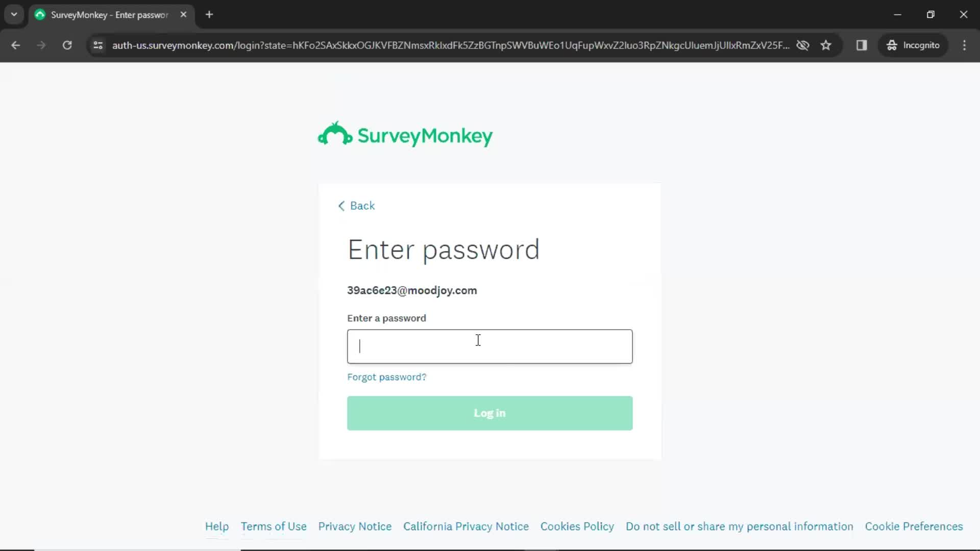Click the password input field

tap(490, 346)
